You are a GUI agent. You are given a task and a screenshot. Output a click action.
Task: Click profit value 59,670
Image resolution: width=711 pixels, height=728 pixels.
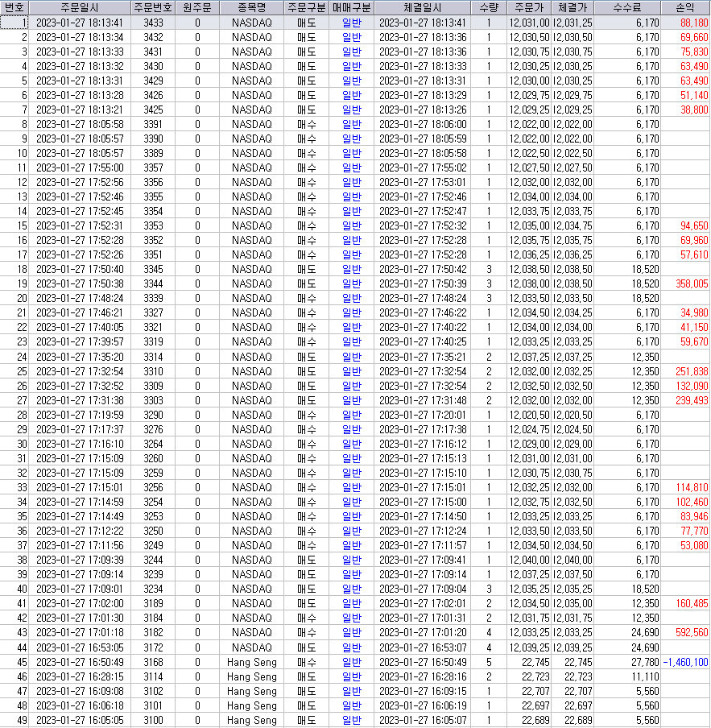694,341
